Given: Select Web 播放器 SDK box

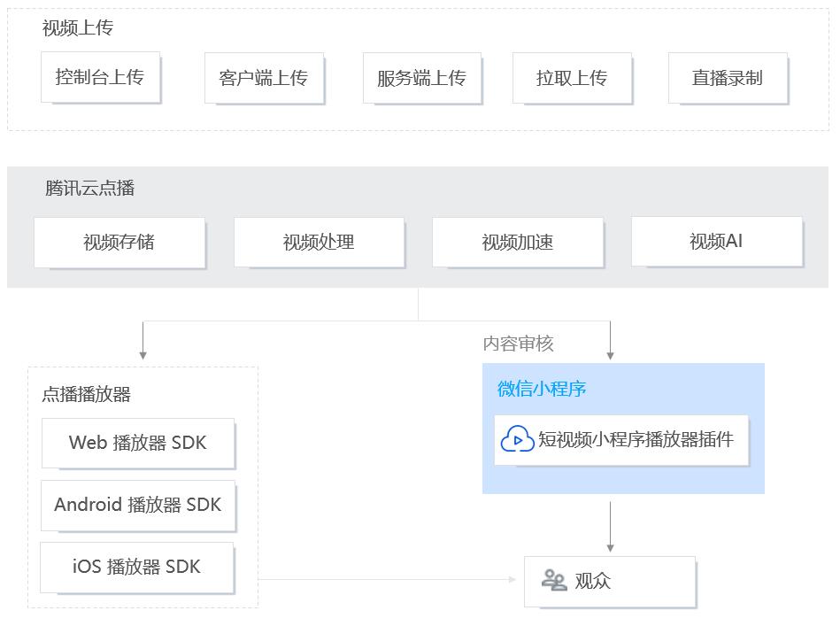Looking at the screenshot, I should coord(138,444).
